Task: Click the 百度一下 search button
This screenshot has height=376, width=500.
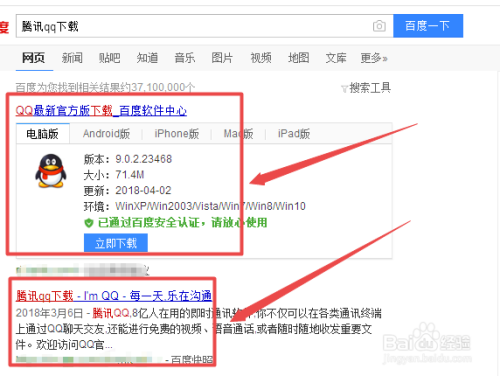Action: (428, 26)
